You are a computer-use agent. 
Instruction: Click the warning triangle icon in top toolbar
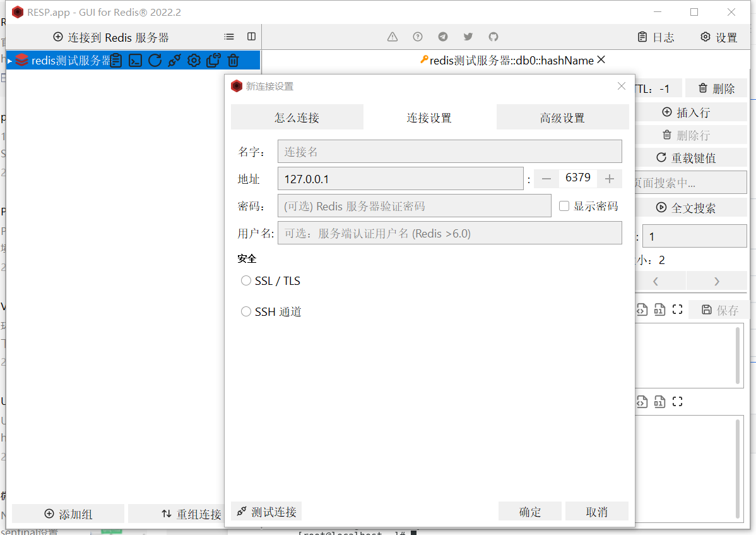point(393,37)
